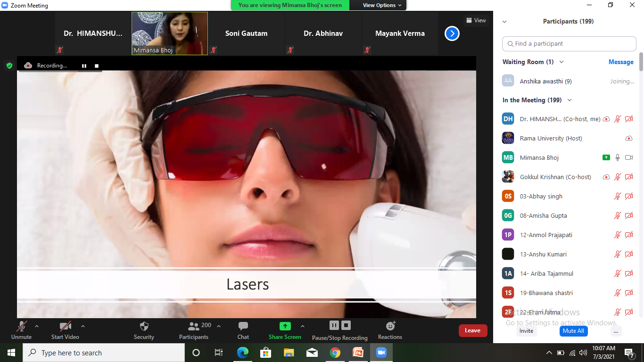
Task: Stop recording using top-left indicator button
Action: point(97,66)
